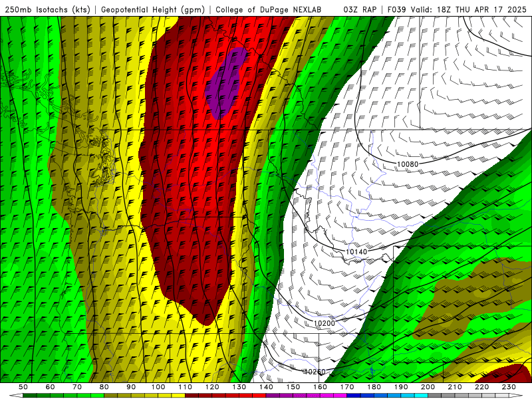Click the colorbar value 180
Image resolution: width=532 pixels, height=399 pixels.
click(374, 387)
